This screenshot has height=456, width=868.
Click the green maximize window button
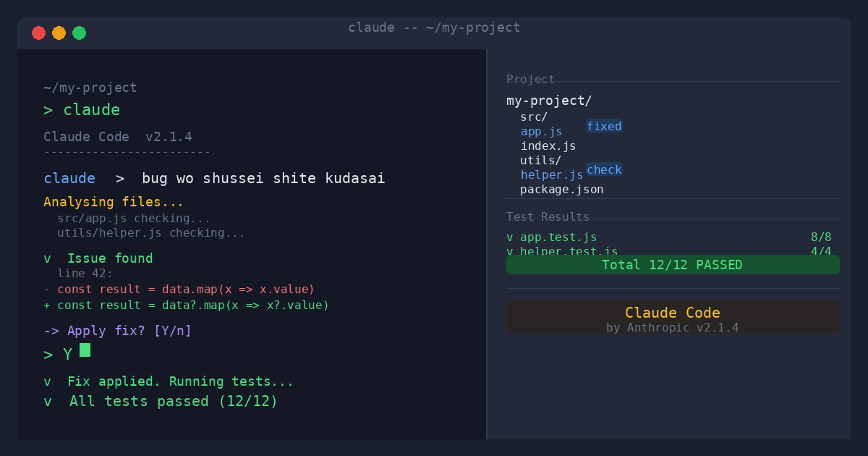pyautogui.click(x=80, y=33)
